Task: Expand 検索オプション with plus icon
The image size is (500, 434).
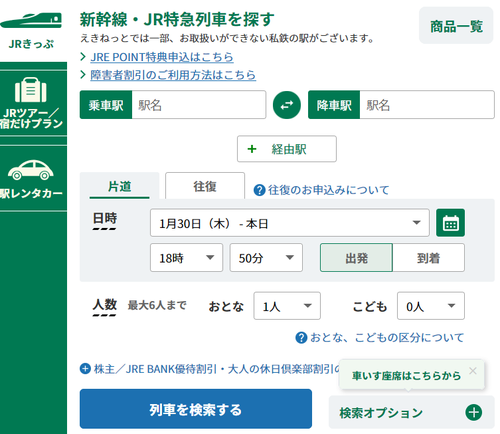Action: coord(474,412)
